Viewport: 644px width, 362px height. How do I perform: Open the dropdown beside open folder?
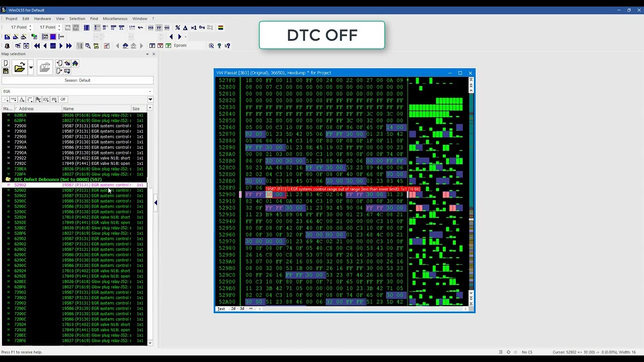(x=31, y=67)
